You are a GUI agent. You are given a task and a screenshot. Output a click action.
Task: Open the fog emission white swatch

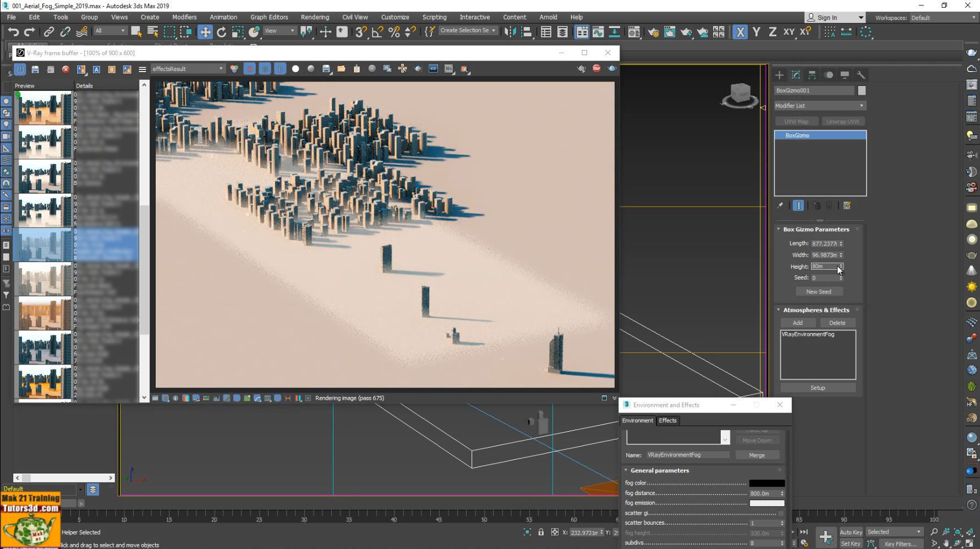click(x=767, y=503)
